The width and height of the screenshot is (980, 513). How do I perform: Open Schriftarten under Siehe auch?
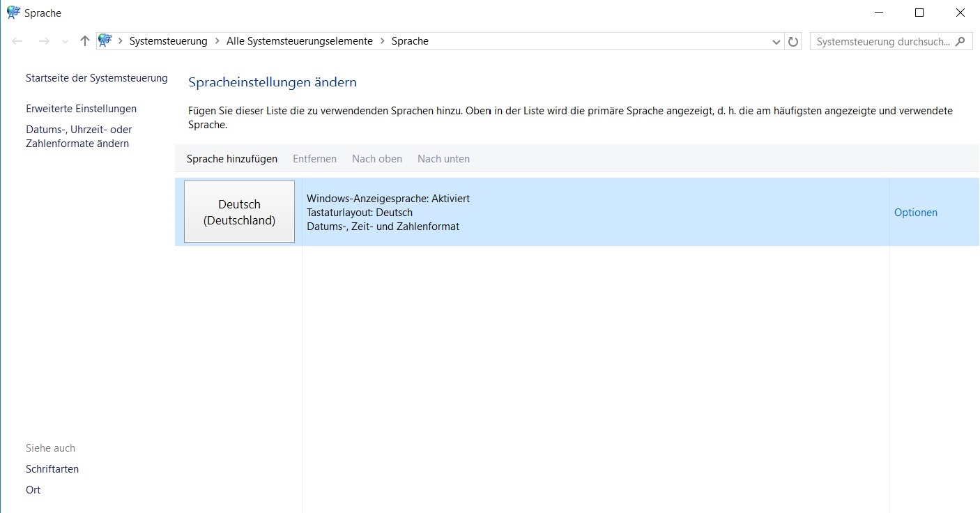pos(52,469)
